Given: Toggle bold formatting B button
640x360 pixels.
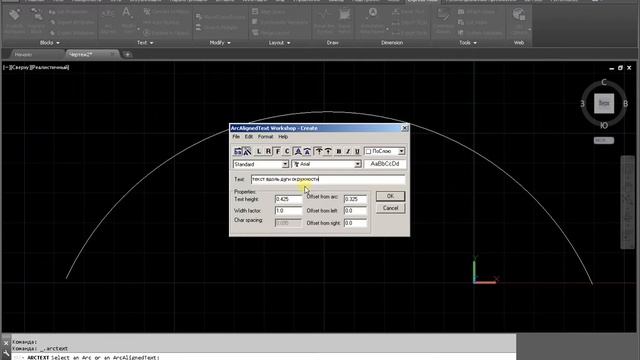Looking at the screenshot, I should click(339, 151).
